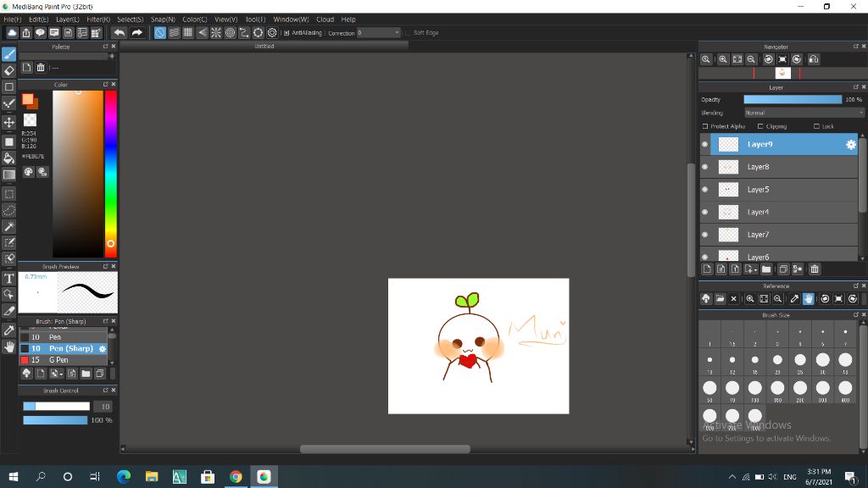Viewport: 868px width, 488px height.
Task: Enable the circle snap guide
Action: point(231,33)
